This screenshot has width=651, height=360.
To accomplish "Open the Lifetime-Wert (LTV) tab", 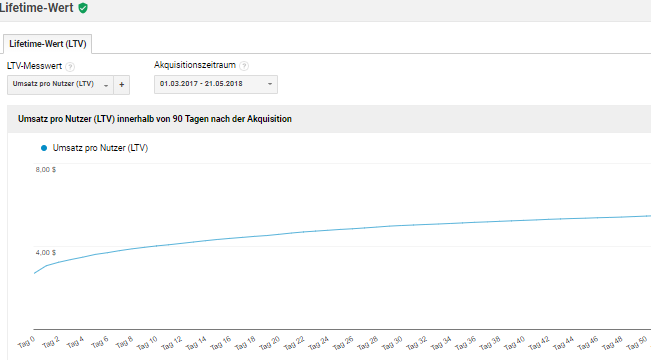I will pos(48,44).
